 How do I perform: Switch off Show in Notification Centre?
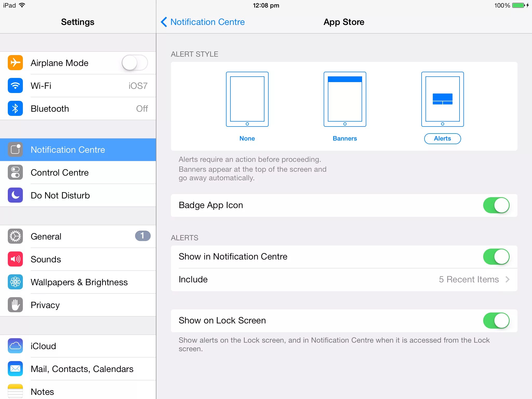tap(496, 257)
